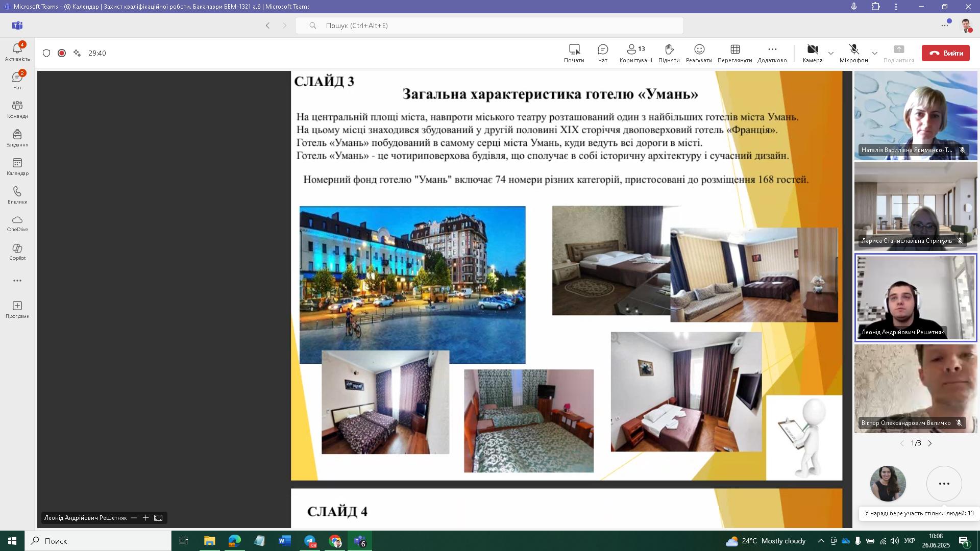The width and height of the screenshot is (980, 551).
Task: Leave the meeting with Вийти button
Action: (945, 53)
